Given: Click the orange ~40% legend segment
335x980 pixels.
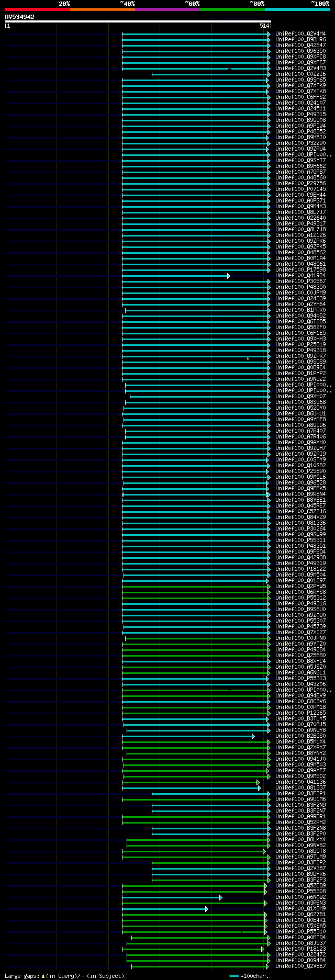Looking at the screenshot, I should (102, 9).
